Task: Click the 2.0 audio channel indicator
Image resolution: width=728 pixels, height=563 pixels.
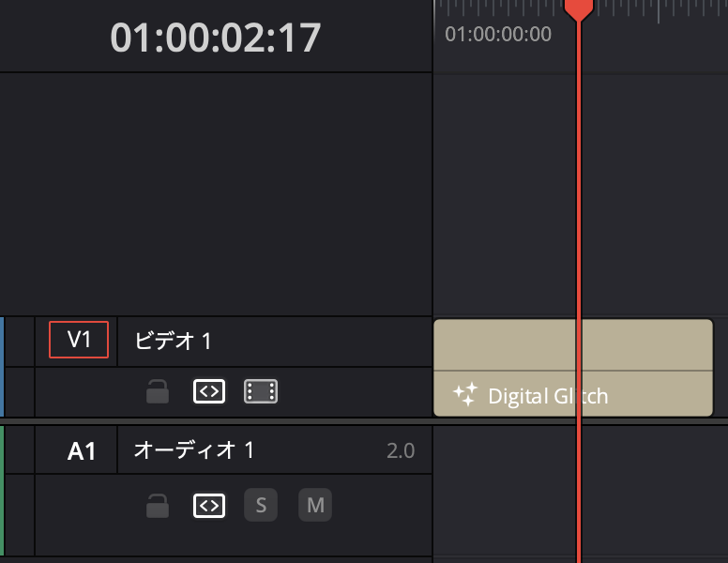Action: pos(401,451)
